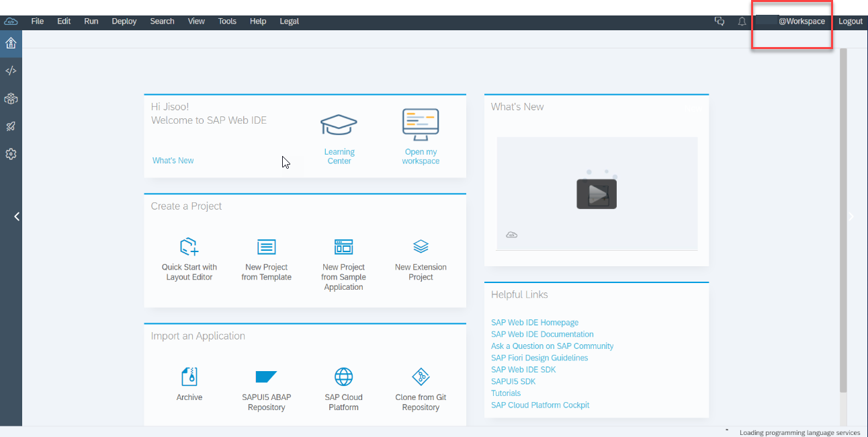Image resolution: width=868 pixels, height=437 pixels.
Task: Click the Quick Start with Layout Editor icon
Action: click(189, 247)
